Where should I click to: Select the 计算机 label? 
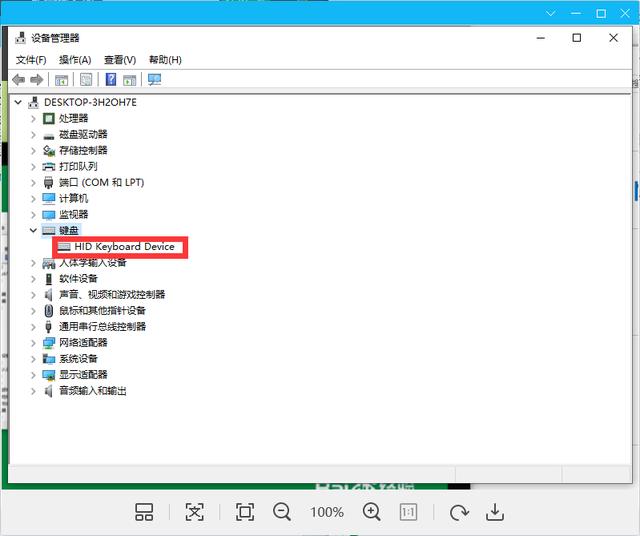73,198
